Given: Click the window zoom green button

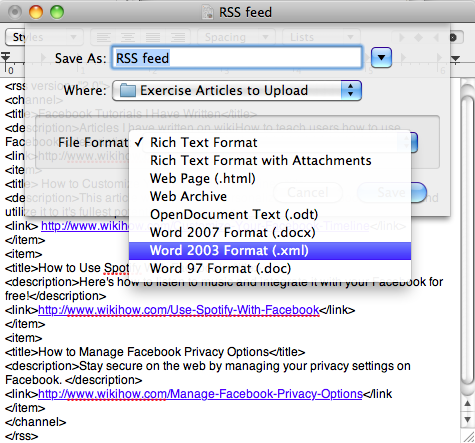Looking at the screenshot, I should point(57,12).
